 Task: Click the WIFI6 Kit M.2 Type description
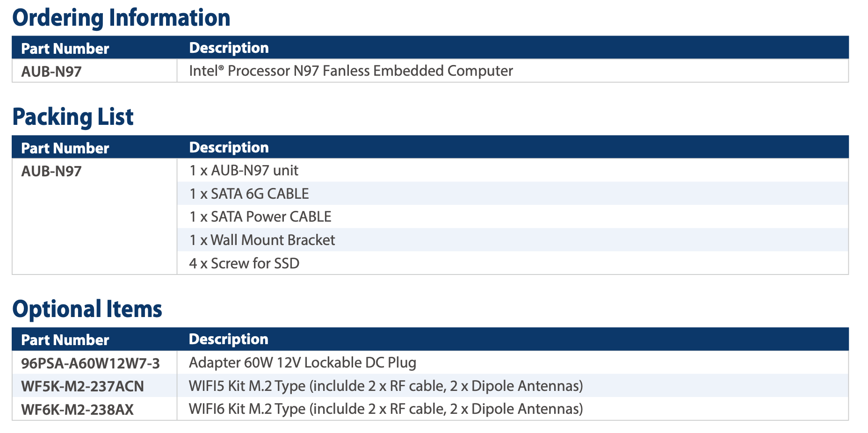tap(385, 409)
